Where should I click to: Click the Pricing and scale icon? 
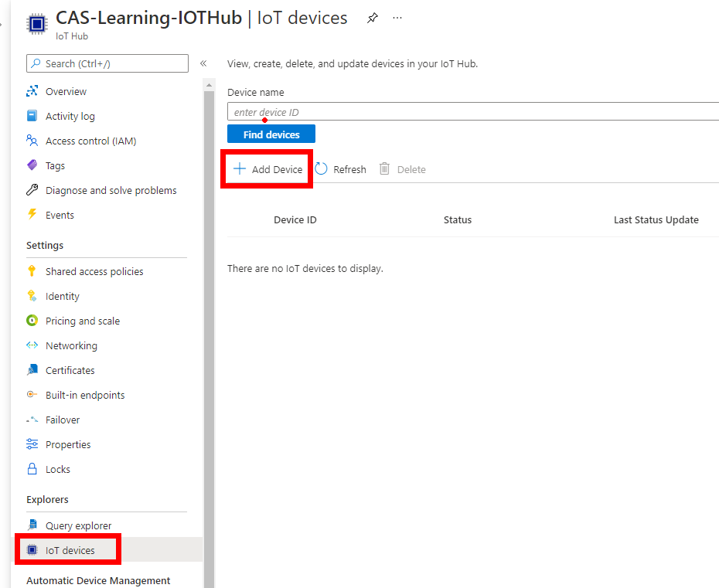pos(32,321)
